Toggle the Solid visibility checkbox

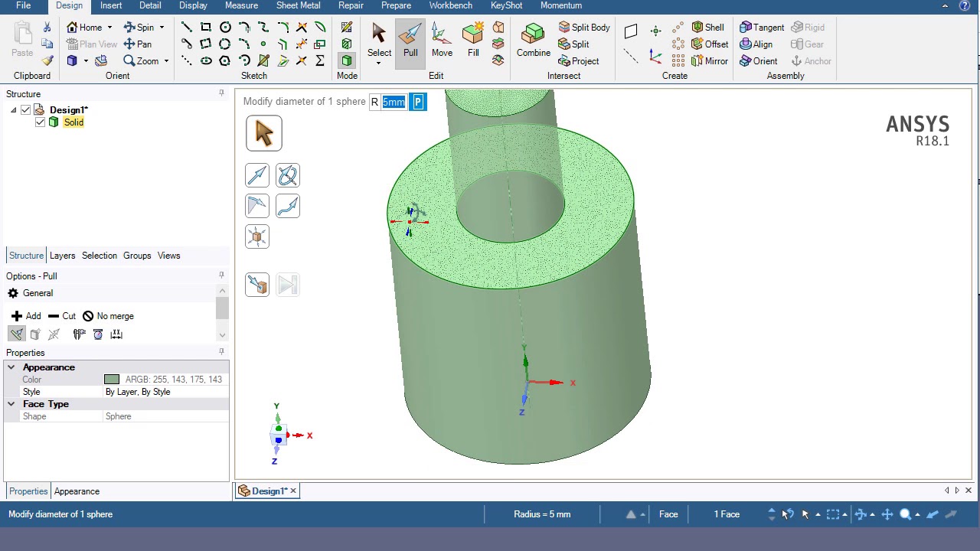pos(40,122)
